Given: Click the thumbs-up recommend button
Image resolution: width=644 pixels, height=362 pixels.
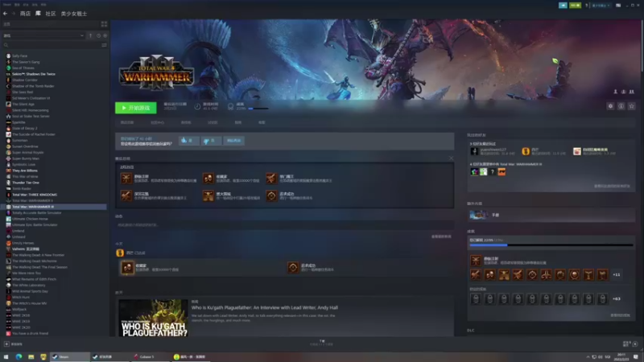Looking at the screenshot, I should [x=188, y=140].
